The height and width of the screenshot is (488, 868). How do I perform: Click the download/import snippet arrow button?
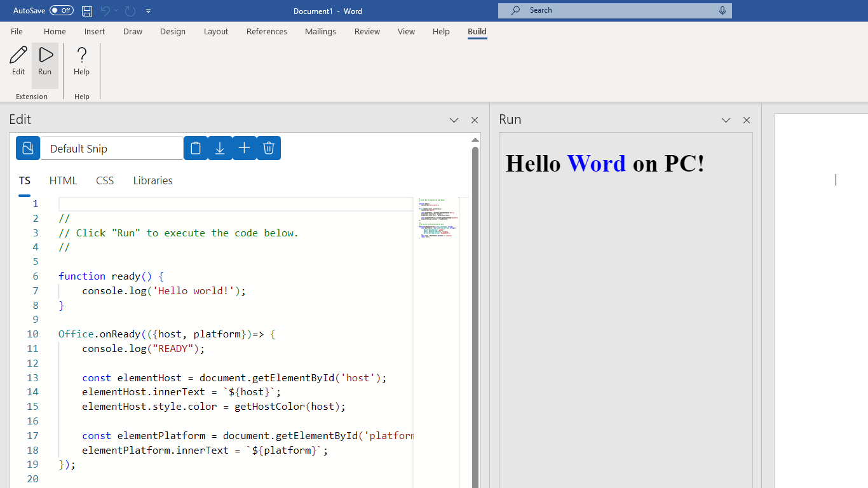coord(220,148)
